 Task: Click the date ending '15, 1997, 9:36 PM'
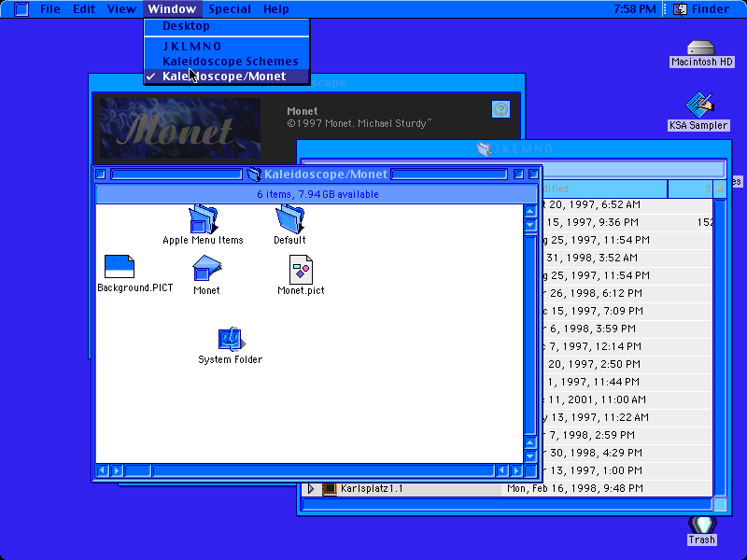(x=591, y=222)
